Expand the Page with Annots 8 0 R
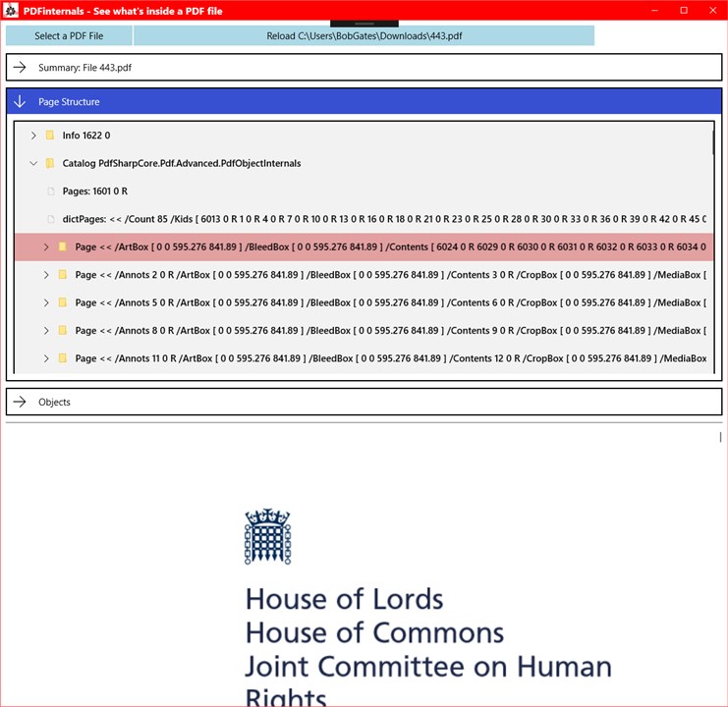 tap(46, 330)
